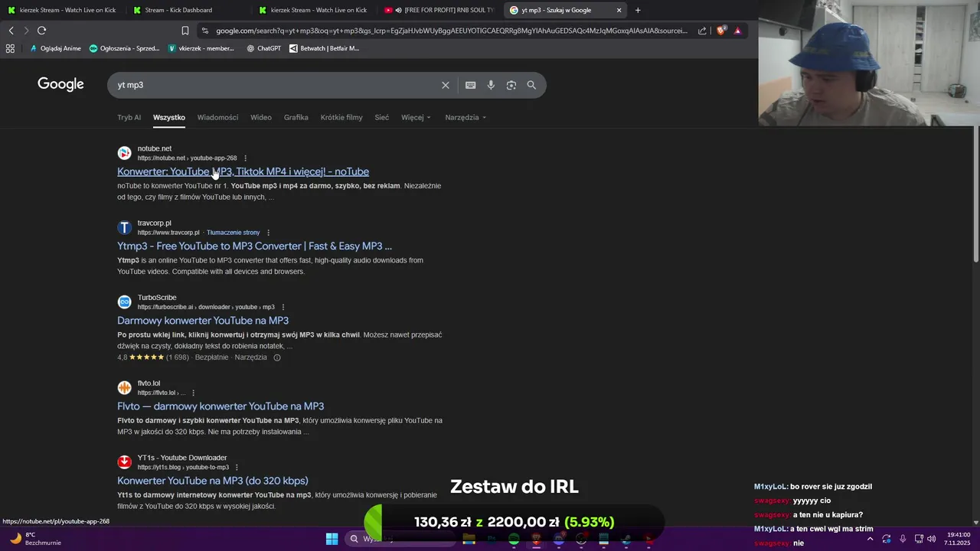The height and width of the screenshot is (551, 980).
Task: Open the ChatGPT bookmark
Action: click(264, 48)
